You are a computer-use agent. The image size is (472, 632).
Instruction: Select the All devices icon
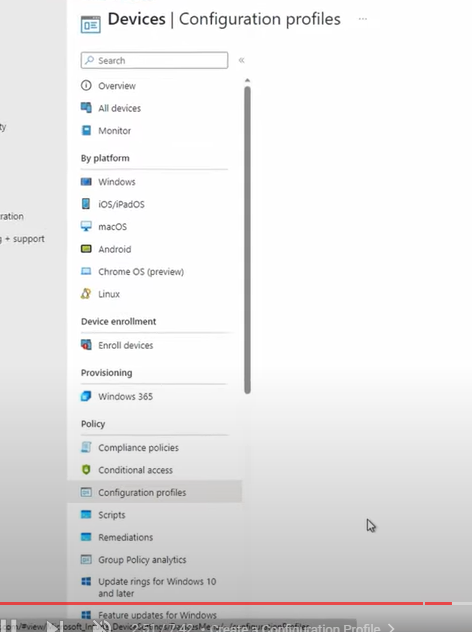click(x=86, y=108)
